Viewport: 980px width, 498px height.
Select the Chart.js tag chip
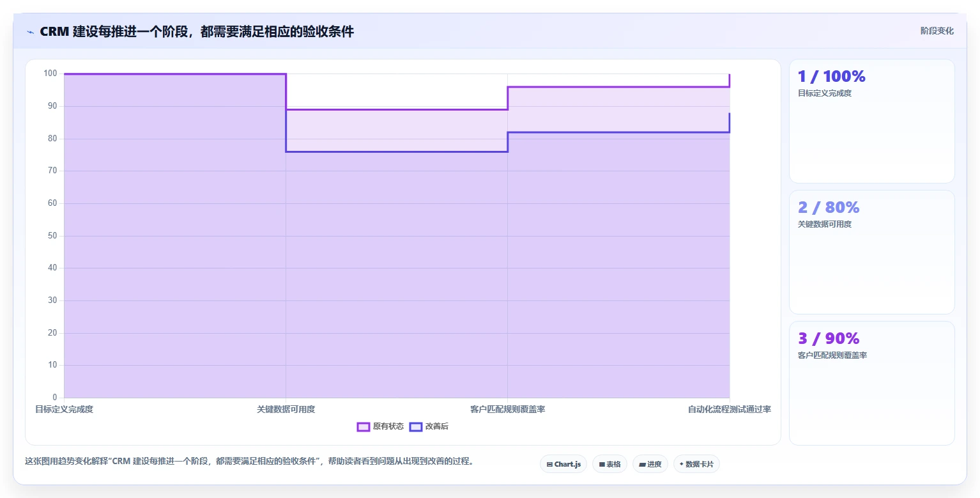pos(563,464)
